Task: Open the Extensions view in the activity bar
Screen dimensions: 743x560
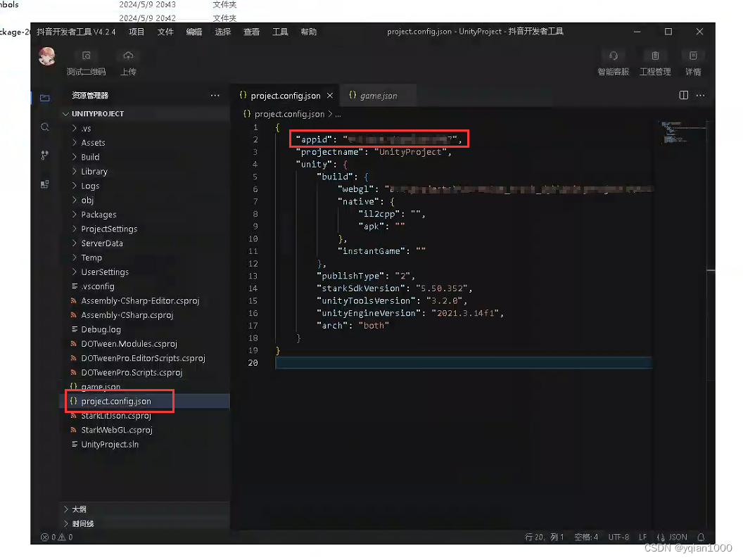Action: (x=45, y=184)
